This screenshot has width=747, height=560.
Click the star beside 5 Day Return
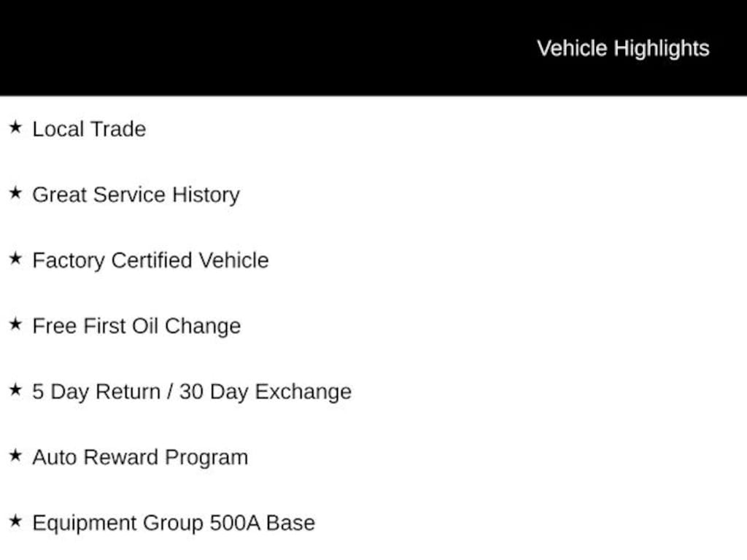point(15,390)
